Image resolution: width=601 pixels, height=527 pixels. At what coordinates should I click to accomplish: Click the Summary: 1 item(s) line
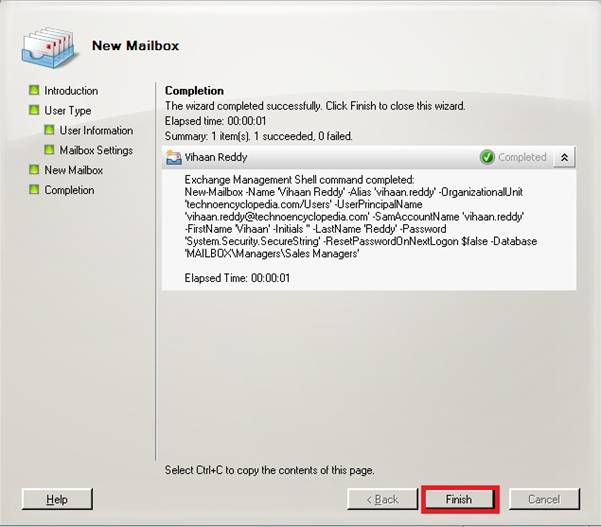click(259, 136)
